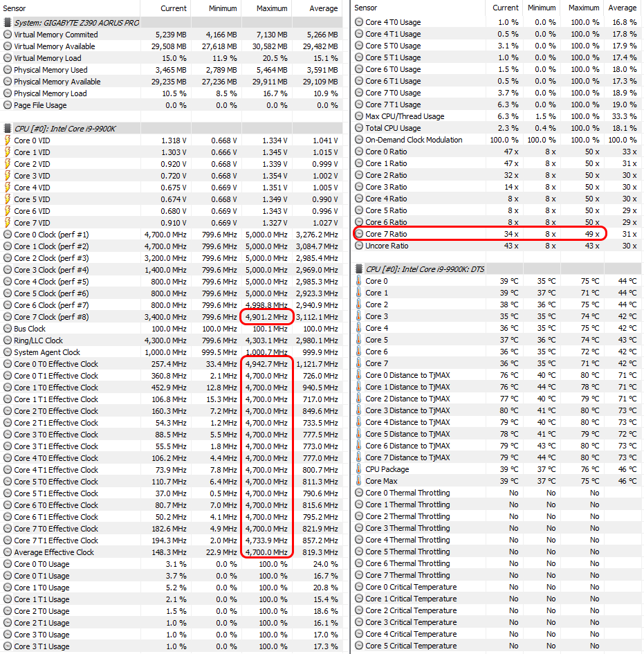Click the clock icon beside Core 7 Ratio
This screenshot has width=644, height=654.
(358, 234)
